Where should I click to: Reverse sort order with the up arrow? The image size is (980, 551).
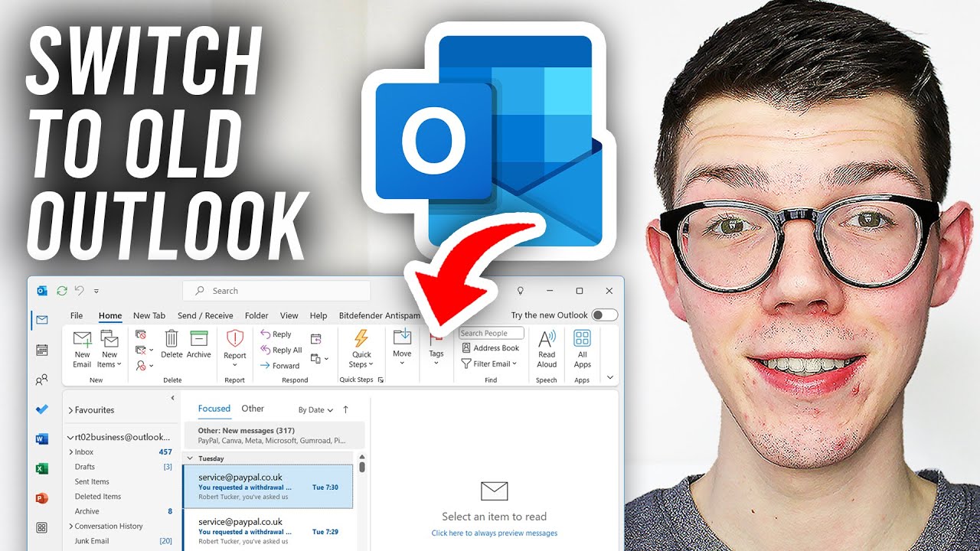pos(346,409)
